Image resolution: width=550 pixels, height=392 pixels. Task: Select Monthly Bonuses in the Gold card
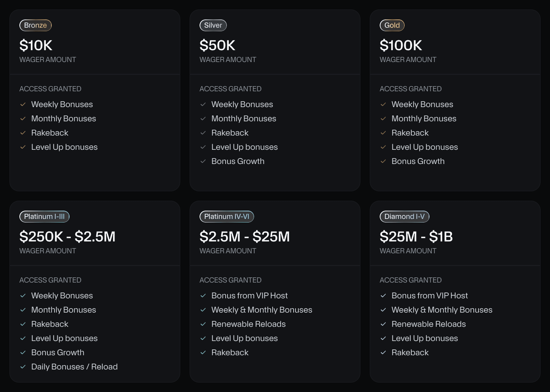424,119
